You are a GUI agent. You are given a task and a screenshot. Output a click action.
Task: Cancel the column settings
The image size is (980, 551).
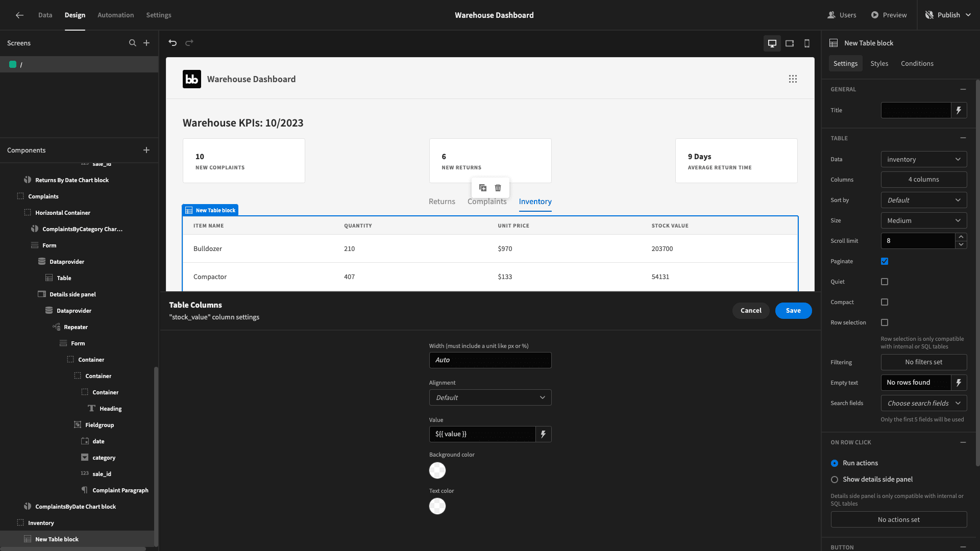click(751, 311)
